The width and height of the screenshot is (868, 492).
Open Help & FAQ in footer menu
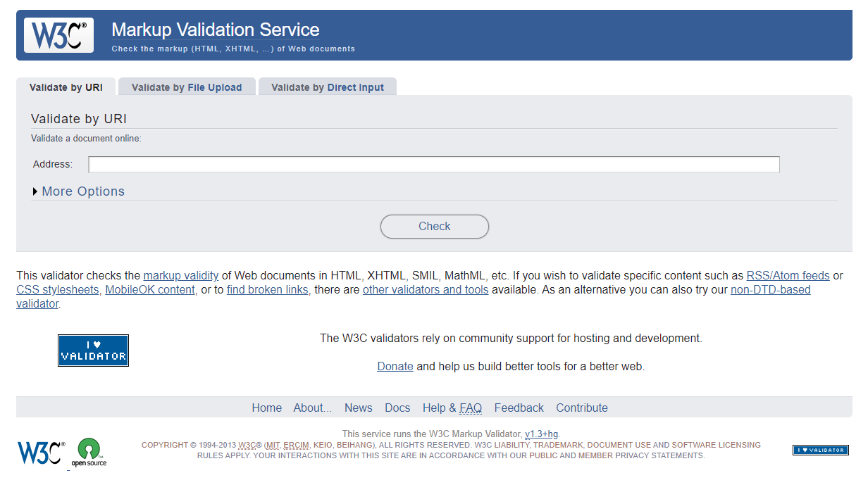click(x=452, y=408)
